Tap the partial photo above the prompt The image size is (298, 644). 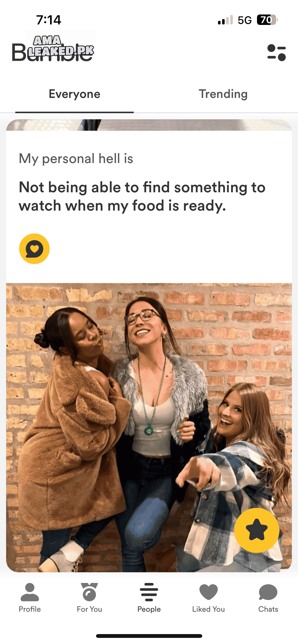click(149, 125)
